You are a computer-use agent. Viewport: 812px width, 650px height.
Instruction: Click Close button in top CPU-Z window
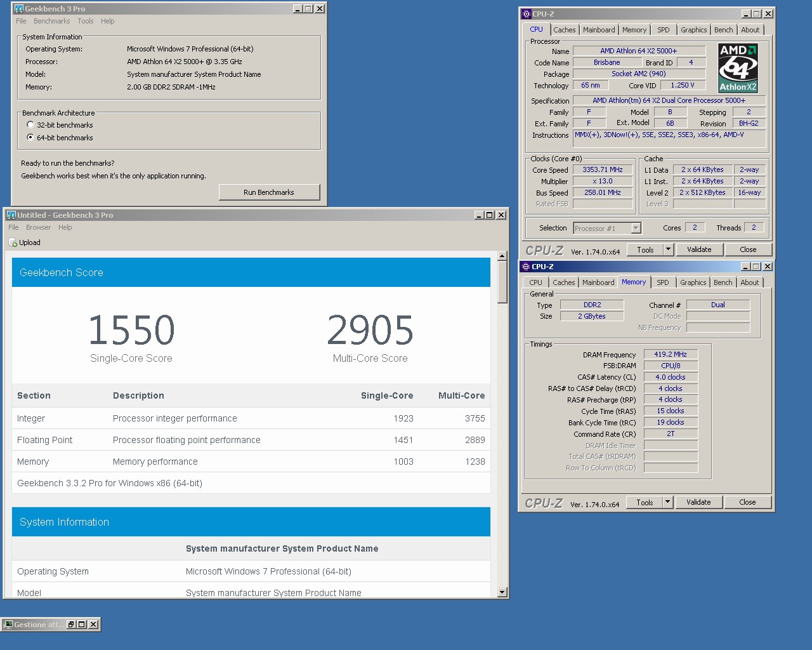coord(748,250)
